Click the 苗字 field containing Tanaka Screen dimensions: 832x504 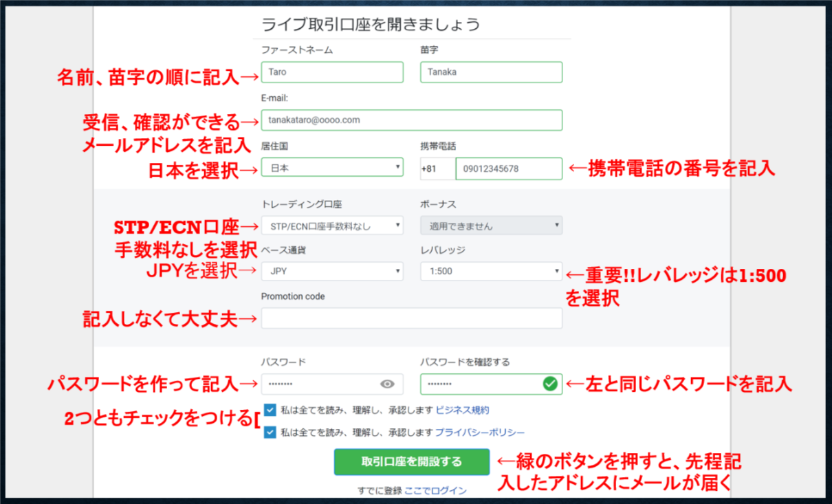coord(491,72)
